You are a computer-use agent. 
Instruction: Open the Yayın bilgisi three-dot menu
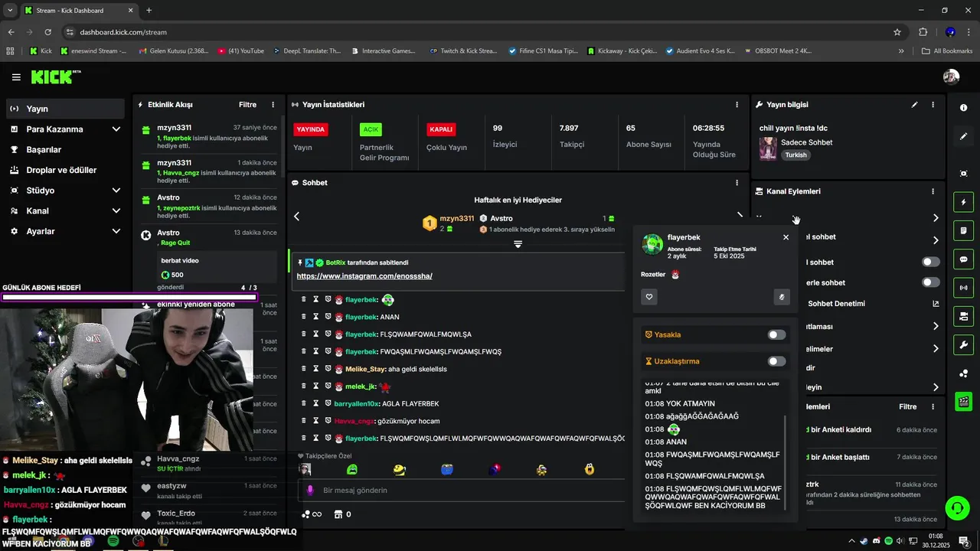pyautogui.click(x=933, y=105)
